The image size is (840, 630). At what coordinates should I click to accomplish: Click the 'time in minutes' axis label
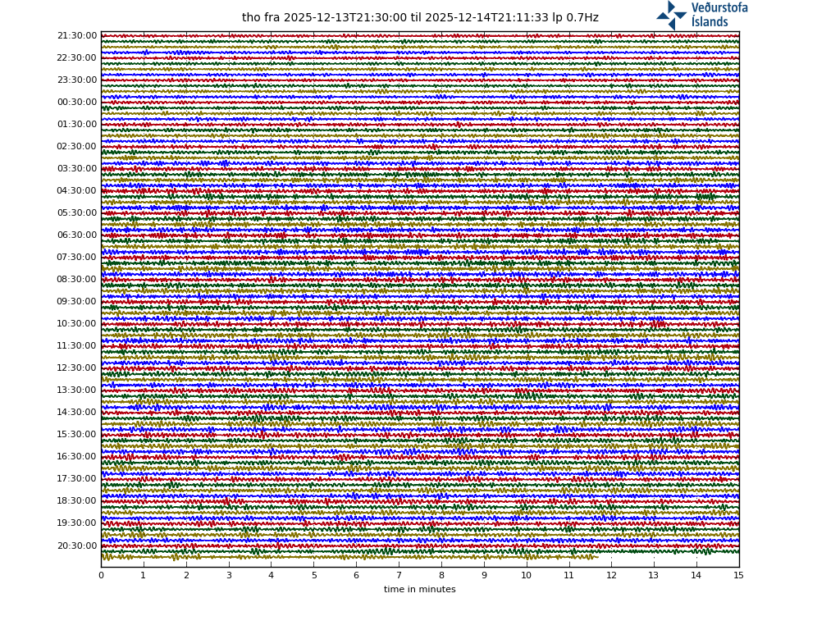point(419,590)
